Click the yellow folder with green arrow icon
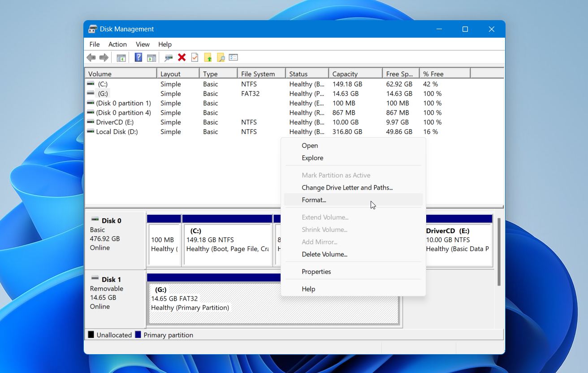 (208, 57)
